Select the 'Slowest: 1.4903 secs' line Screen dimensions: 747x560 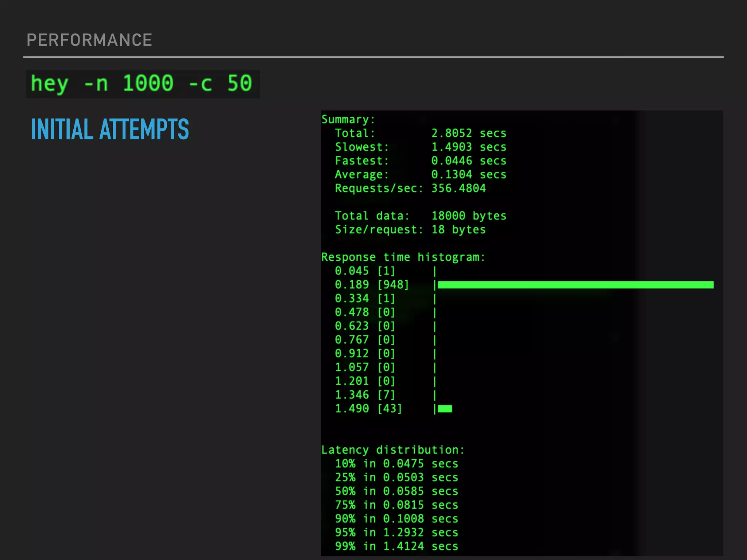(x=421, y=147)
